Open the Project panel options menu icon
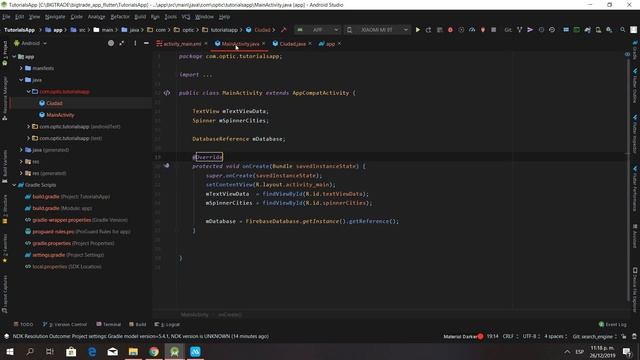640x360 pixels. point(135,43)
